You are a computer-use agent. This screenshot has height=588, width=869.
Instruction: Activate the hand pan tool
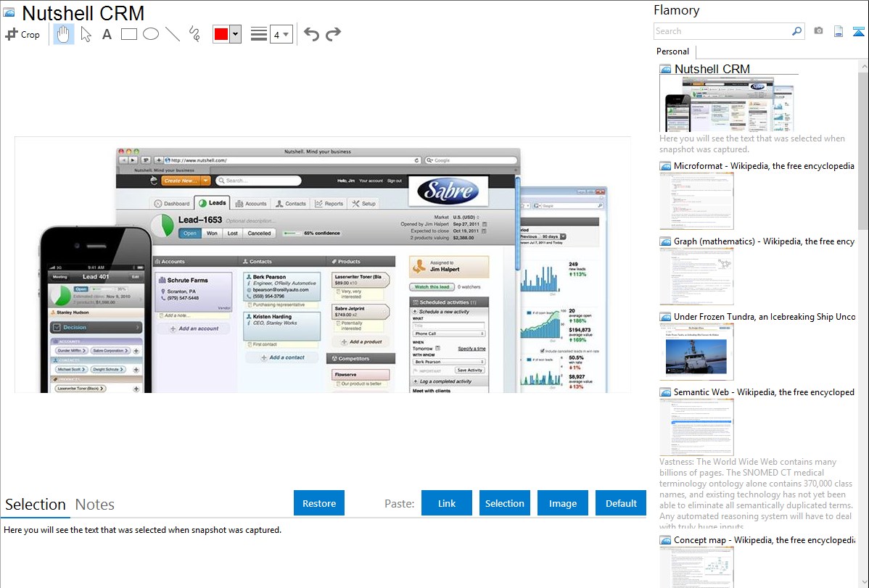pyautogui.click(x=64, y=34)
